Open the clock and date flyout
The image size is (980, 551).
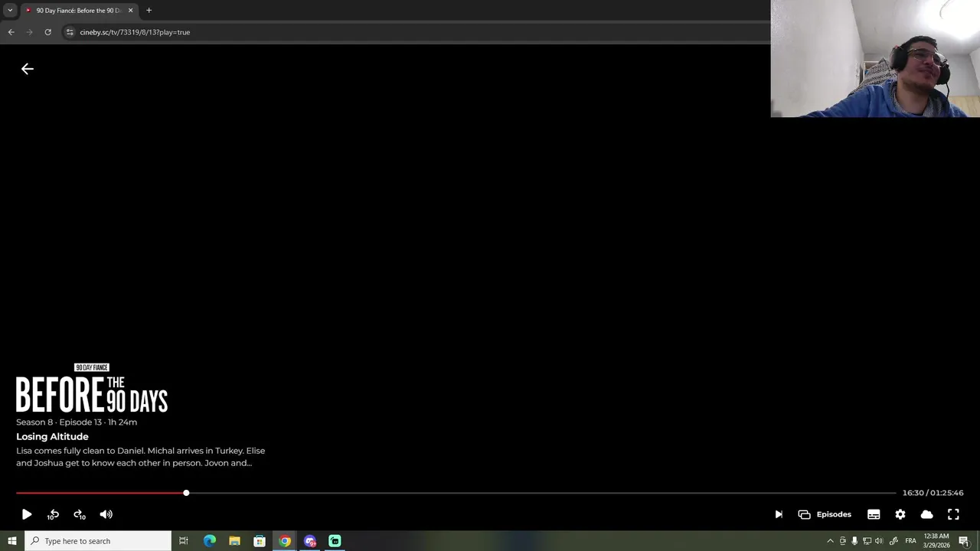coord(936,541)
